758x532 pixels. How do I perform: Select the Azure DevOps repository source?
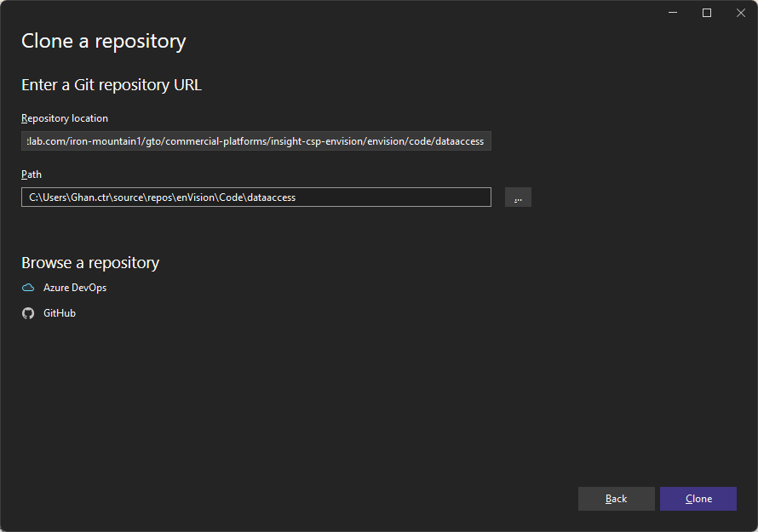(74, 288)
